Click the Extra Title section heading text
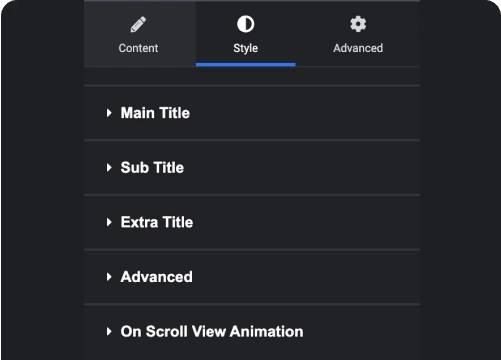The image size is (501, 360). tap(157, 222)
